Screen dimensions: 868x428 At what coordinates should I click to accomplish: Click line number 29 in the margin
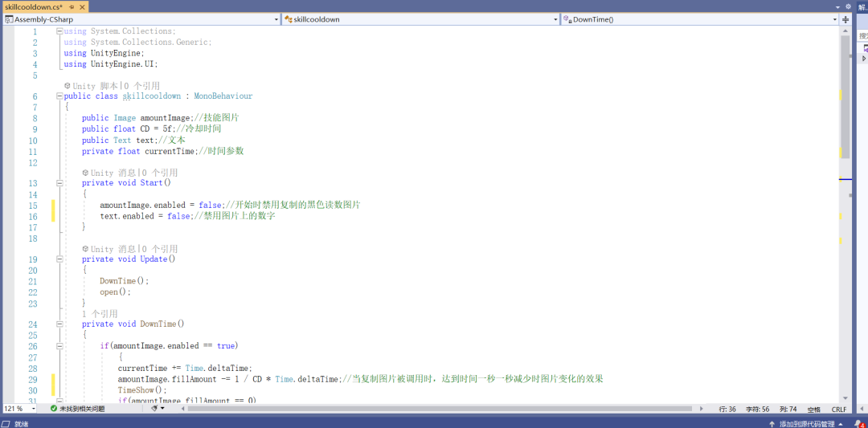(x=32, y=379)
